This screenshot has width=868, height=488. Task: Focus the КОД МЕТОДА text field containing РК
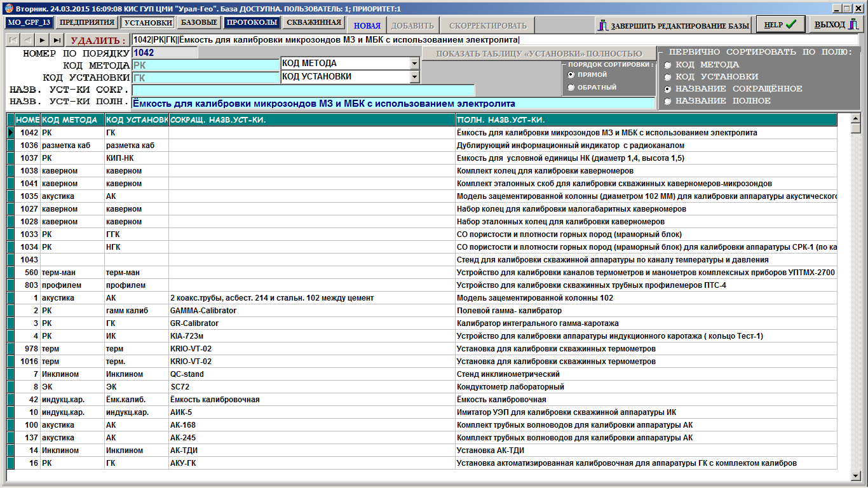pos(205,65)
